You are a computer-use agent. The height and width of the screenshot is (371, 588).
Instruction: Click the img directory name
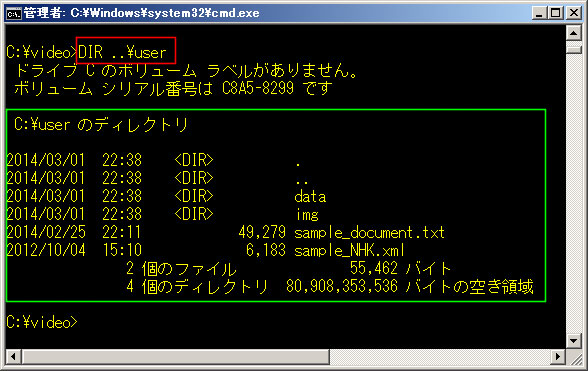click(x=307, y=215)
